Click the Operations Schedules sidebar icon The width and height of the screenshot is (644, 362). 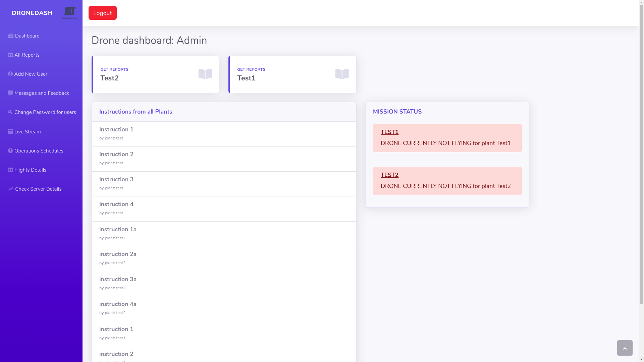pos(10,151)
